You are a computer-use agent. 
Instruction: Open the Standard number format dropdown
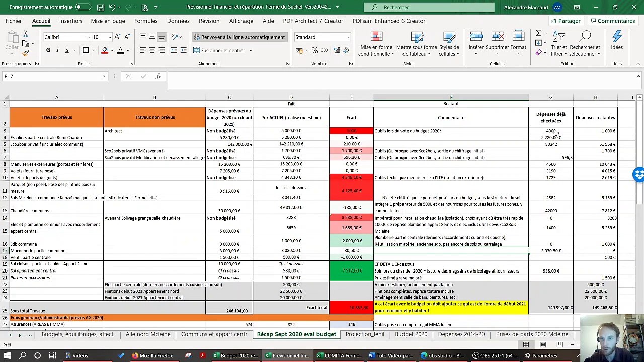[x=348, y=37]
